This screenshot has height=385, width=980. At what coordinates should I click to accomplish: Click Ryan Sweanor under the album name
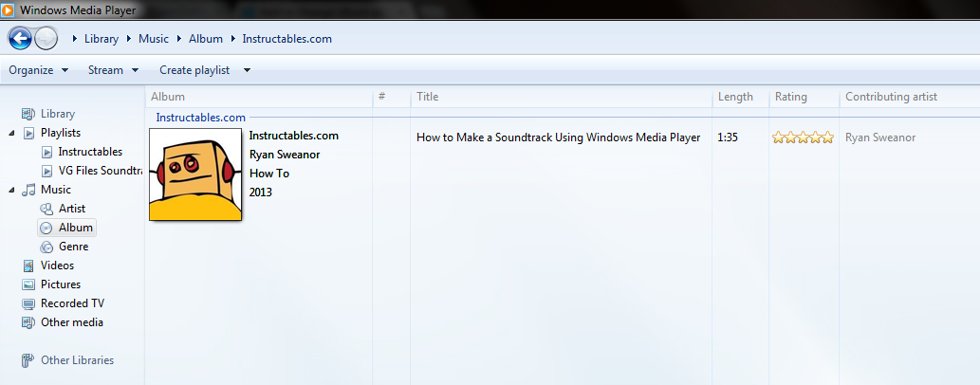[x=285, y=155]
